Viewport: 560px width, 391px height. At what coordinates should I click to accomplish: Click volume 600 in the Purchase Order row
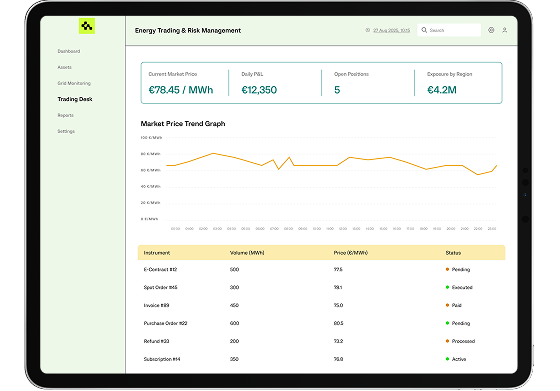click(x=234, y=323)
